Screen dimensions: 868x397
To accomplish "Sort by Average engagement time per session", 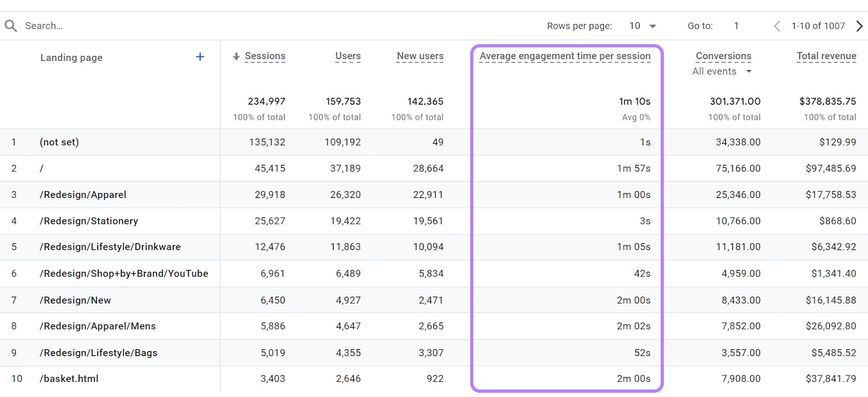I will (x=565, y=56).
